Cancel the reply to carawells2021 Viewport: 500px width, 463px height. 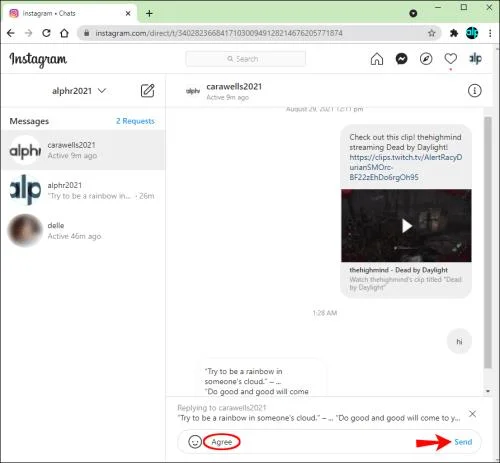tap(472, 414)
